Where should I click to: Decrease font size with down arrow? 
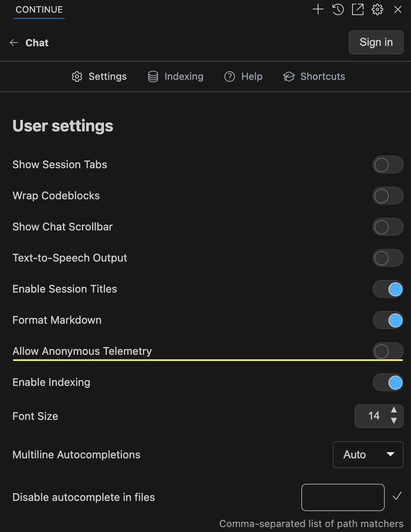pos(394,421)
